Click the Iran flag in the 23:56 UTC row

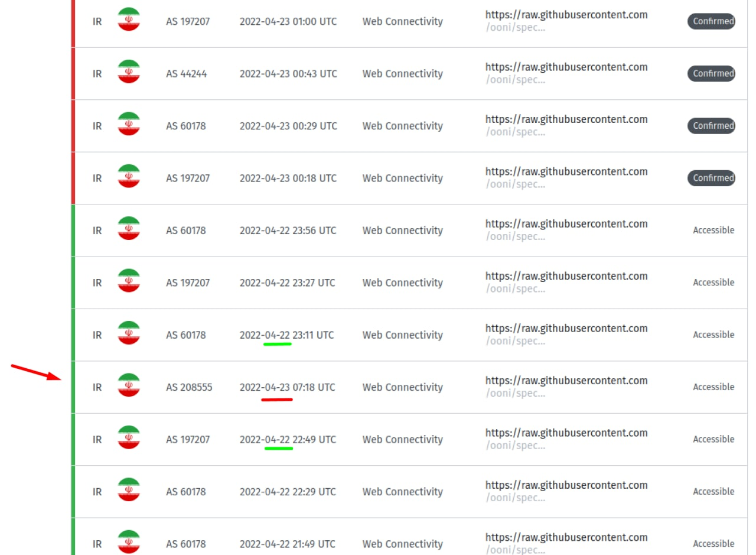point(129,230)
